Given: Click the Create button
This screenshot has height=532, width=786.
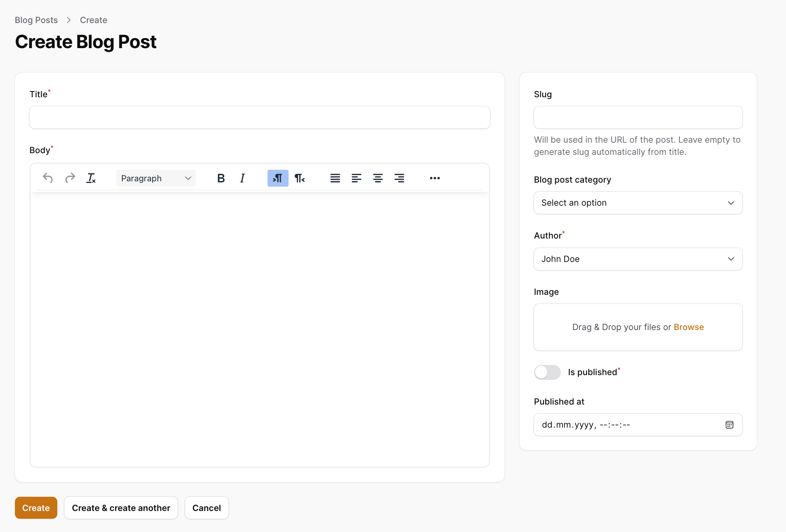Looking at the screenshot, I should pos(36,508).
